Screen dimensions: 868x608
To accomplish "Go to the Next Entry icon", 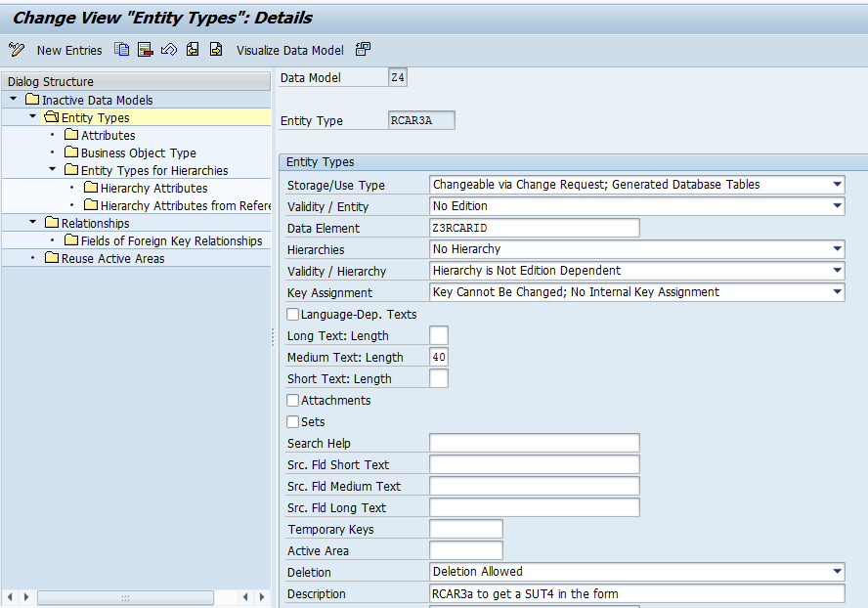I will coord(216,49).
